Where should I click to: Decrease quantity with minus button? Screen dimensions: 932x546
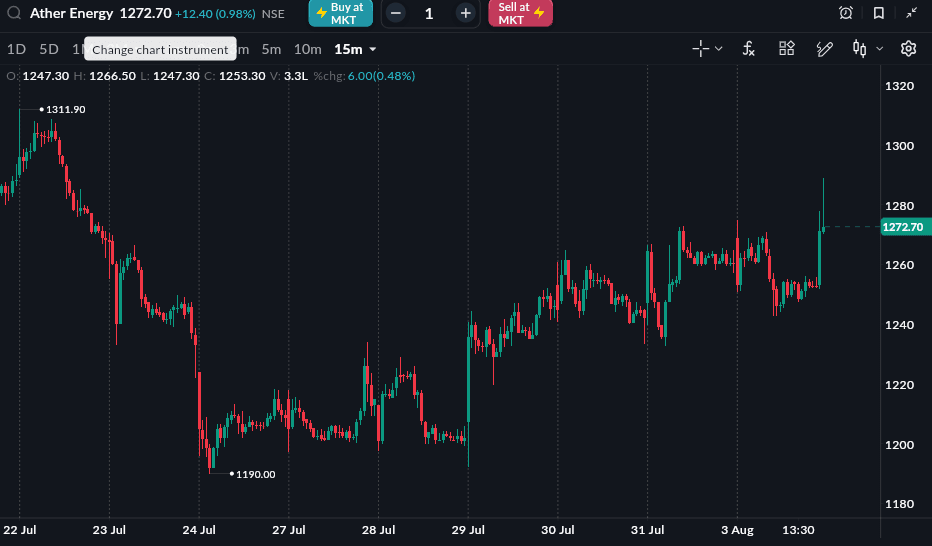(396, 13)
